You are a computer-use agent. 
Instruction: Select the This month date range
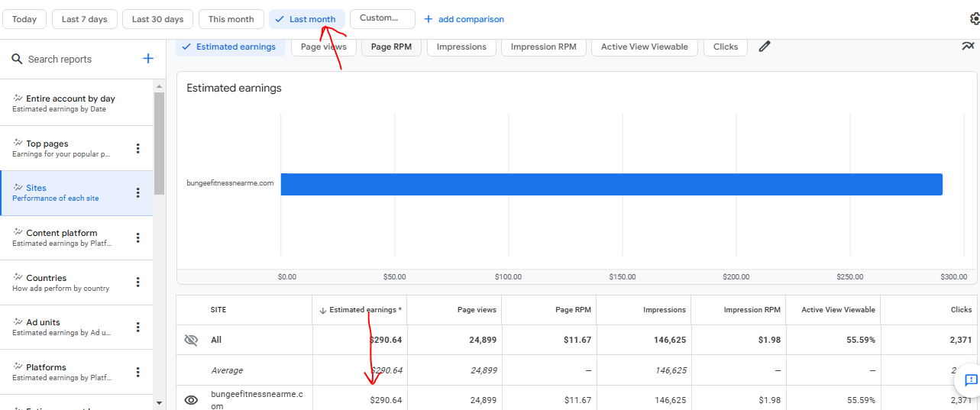point(231,19)
